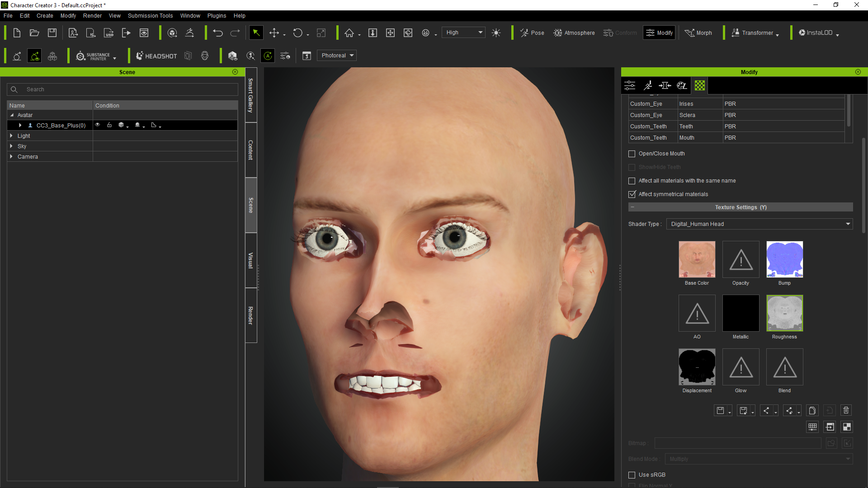Launch the Headshot plugin
This screenshot has width=868, height=488.
click(x=156, y=56)
